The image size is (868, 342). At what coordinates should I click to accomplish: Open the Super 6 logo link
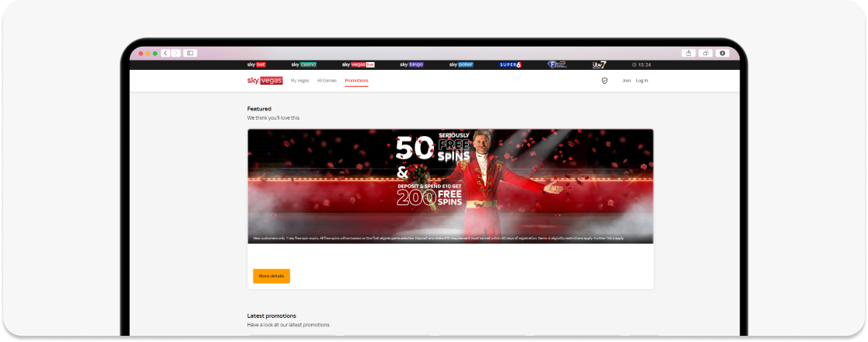tap(510, 65)
